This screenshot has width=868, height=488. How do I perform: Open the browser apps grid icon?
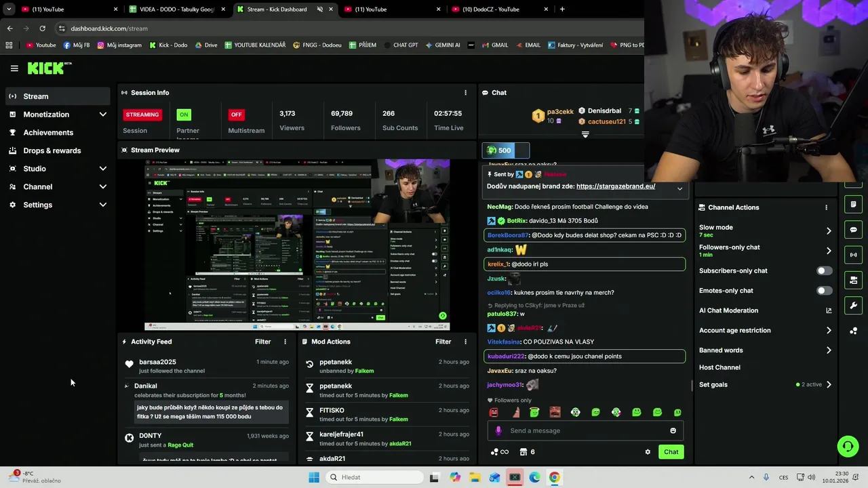9,45
